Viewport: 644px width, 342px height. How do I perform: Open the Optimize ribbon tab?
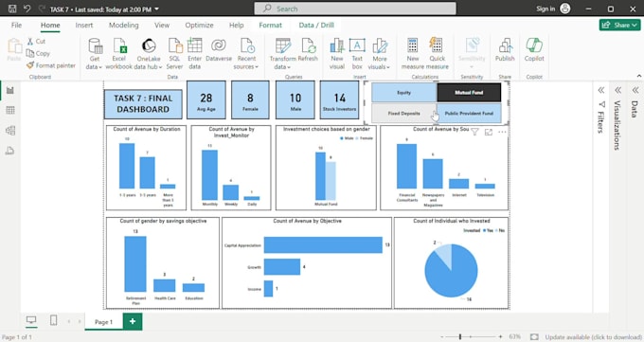(x=199, y=25)
